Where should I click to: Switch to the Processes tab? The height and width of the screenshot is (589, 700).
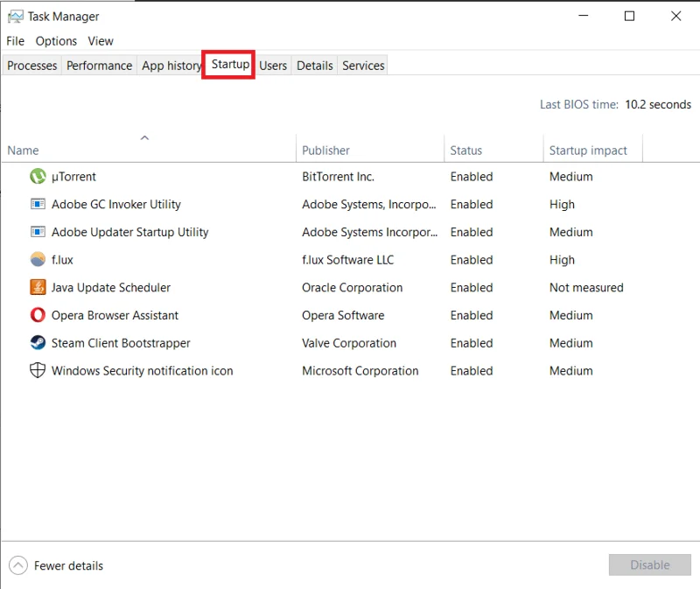click(32, 66)
